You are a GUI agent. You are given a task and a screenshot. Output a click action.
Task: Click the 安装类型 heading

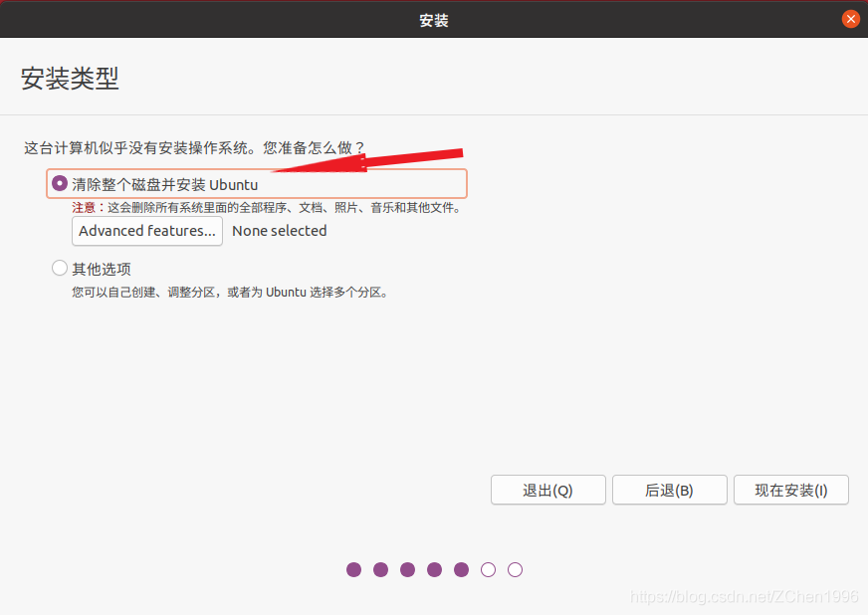70,78
